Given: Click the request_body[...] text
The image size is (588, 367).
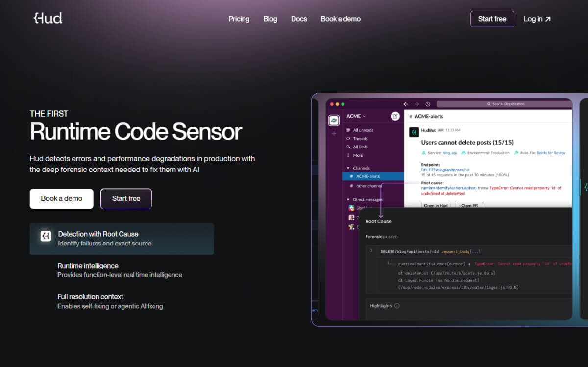Looking at the screenshot, I should coord(461,251).
